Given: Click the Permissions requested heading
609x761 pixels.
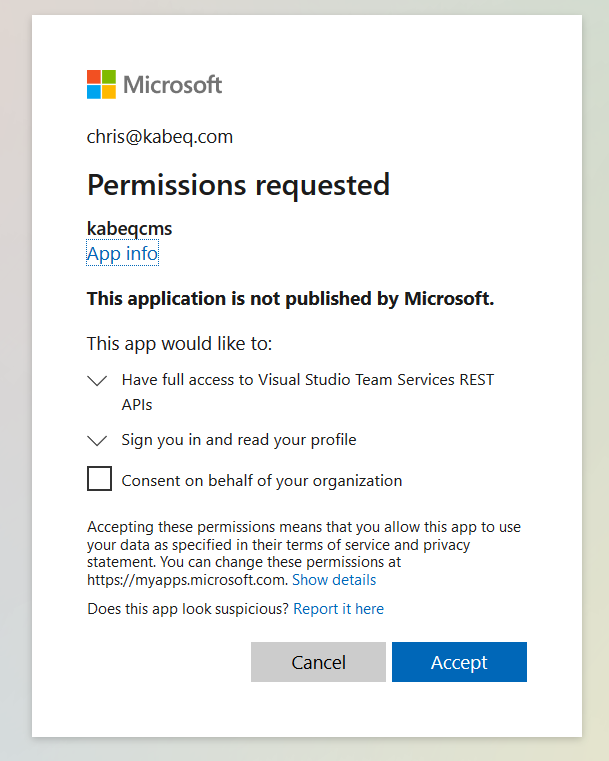Looking at the screenshot, I should (x=238, y=185).
